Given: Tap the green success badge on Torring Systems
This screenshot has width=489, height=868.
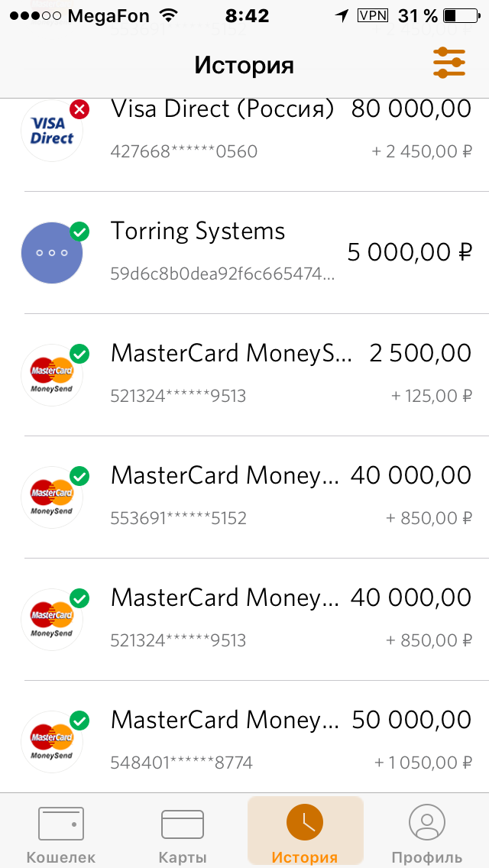Looking at the screenshot, I should (79, 232).
